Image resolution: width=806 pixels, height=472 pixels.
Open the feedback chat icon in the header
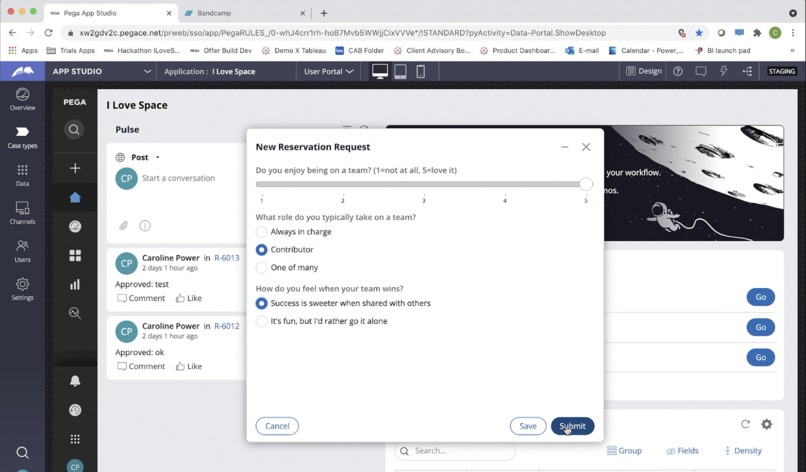pos(701,71)
